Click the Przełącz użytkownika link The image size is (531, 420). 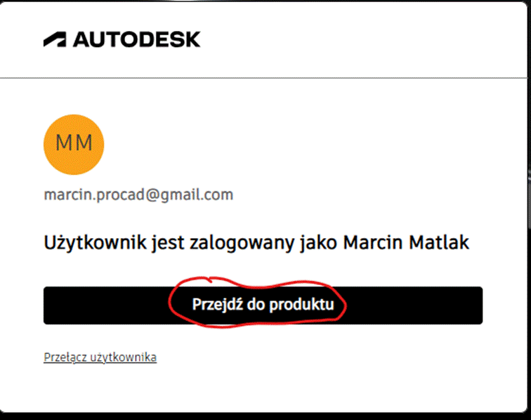tap(100, 357)
